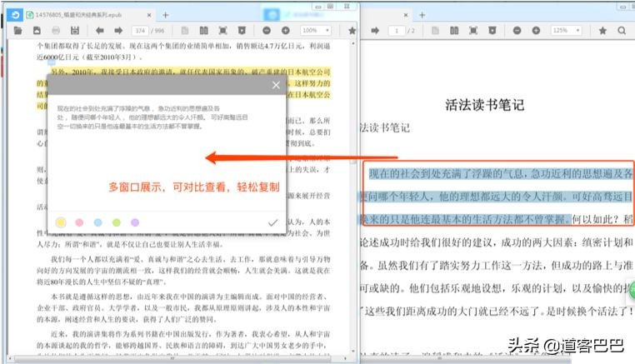The height and width of the screenshot is (364, 635).
Task: Open file with folder icon, left window
Action: coord(17,30)
